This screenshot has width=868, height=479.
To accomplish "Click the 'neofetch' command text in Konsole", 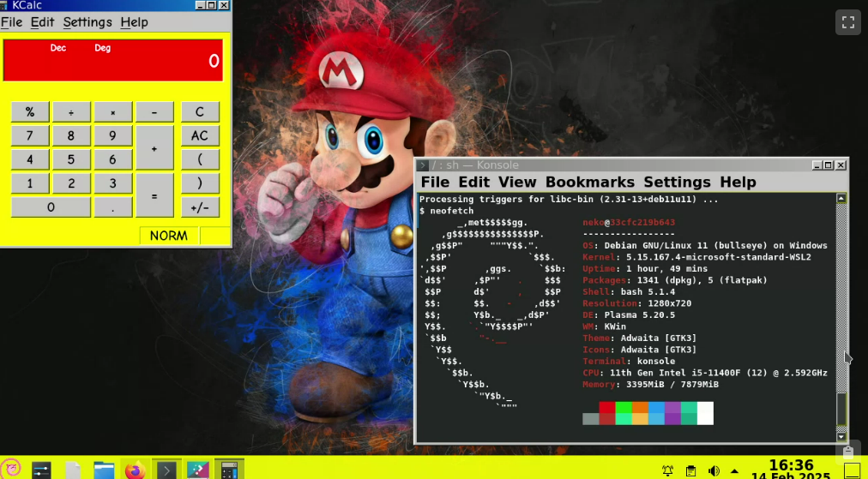I will point(452,211).
